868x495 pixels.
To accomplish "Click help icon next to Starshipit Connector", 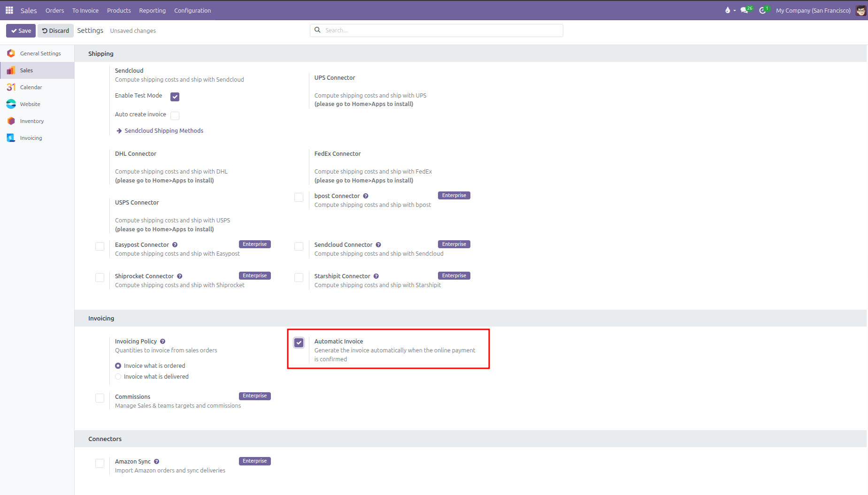I will coord(376,276).
